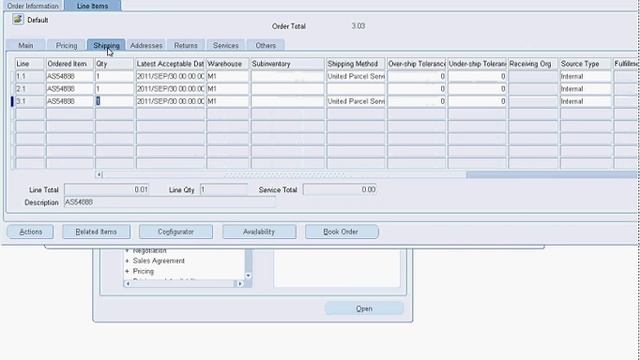Check item Availability button

coord(259,232)
